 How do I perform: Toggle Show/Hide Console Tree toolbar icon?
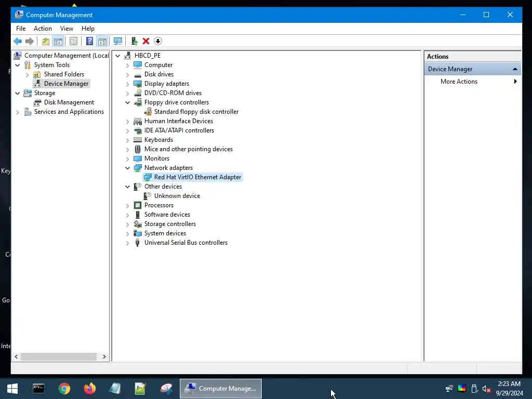pos(58,42)
